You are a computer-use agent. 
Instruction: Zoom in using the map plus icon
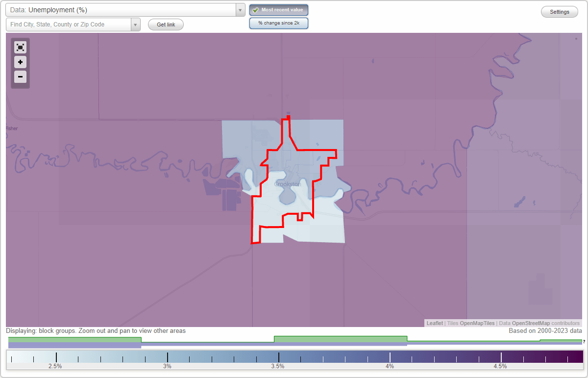pyautogui.click(x=20, y=62)
